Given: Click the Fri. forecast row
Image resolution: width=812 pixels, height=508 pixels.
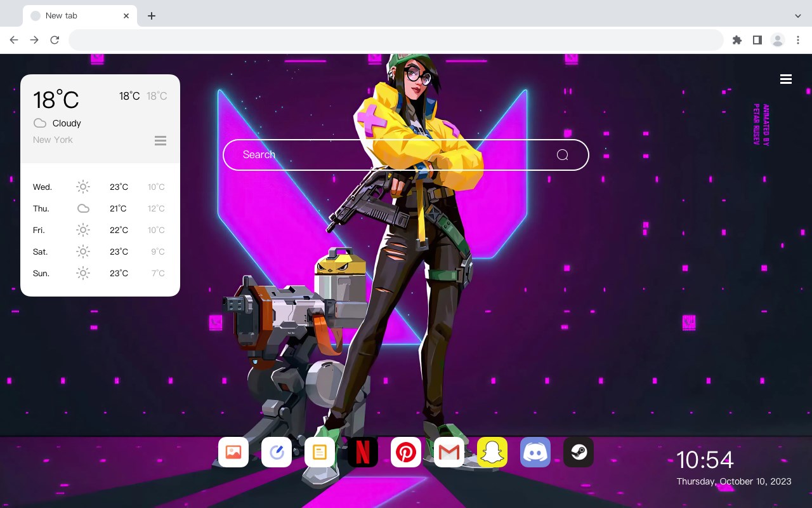Looking at the screenshot, I should tap(100, 230).
